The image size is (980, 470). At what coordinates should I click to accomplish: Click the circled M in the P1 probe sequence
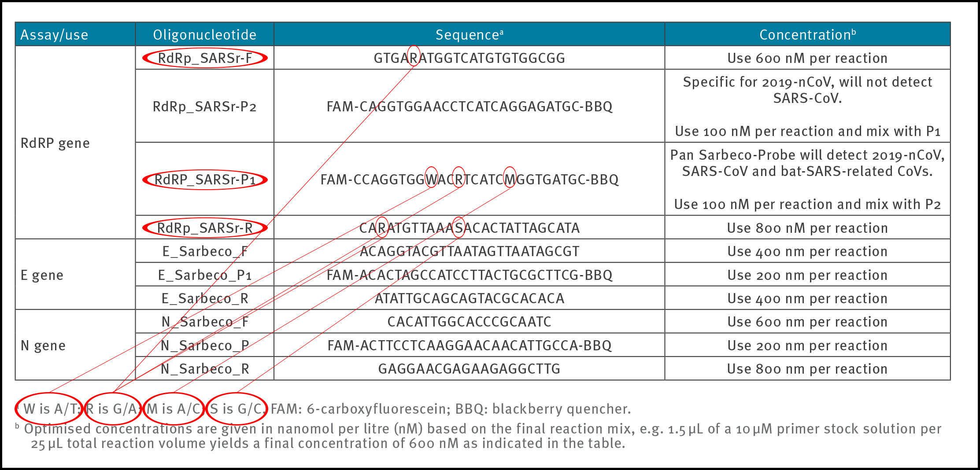pyautogui.click(x=510, y=177)
